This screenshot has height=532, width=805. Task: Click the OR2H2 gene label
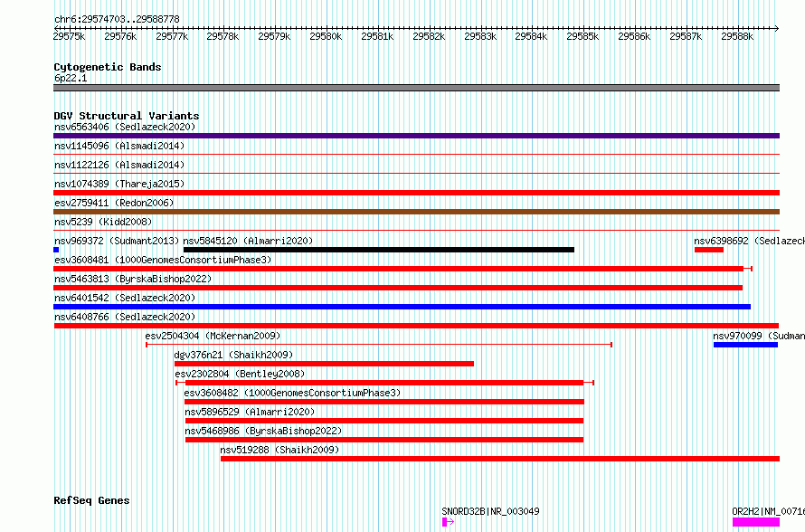coord(768,511)
